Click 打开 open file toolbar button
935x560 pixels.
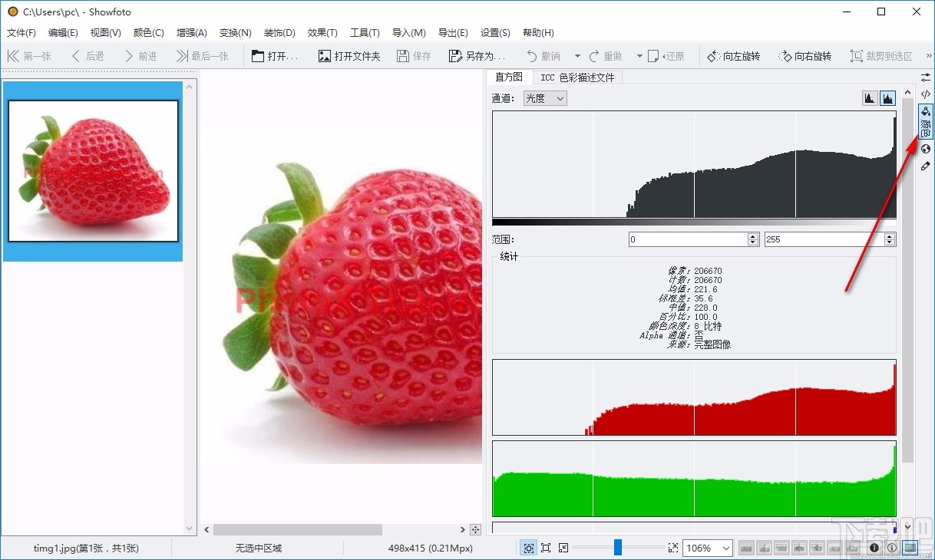(x=276, y=56)
